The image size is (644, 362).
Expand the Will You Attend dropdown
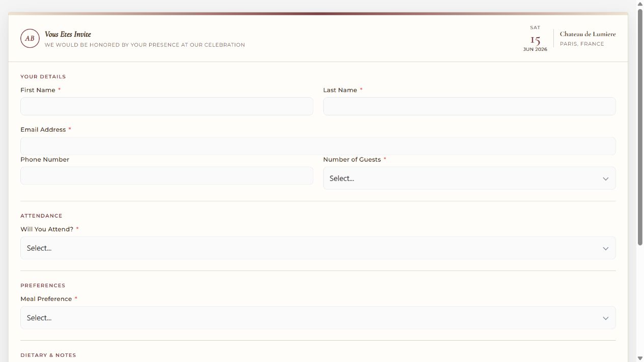pyautogui.click(x=318, y=248)
